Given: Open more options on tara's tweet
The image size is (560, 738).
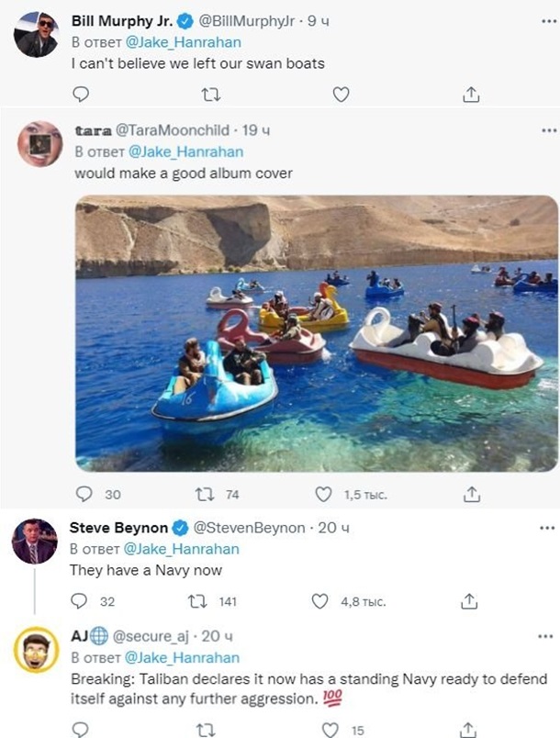Looking at the screenshot, I should point(547,131).
